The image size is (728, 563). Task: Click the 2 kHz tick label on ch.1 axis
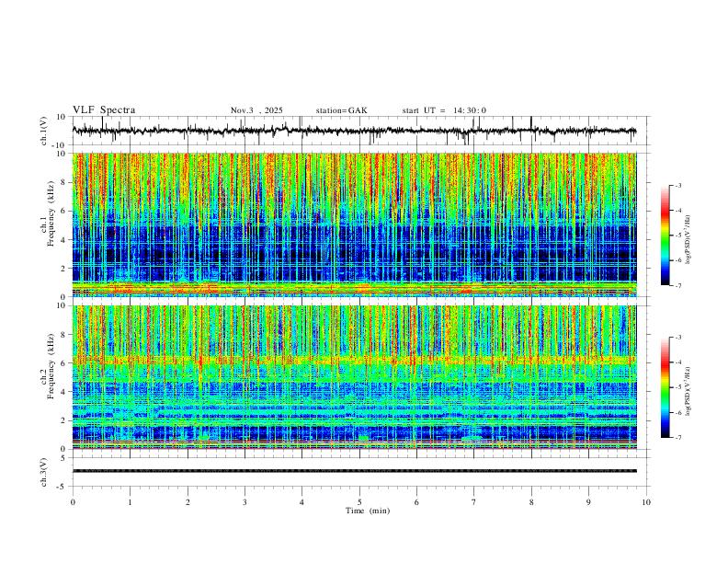[63, 269]
